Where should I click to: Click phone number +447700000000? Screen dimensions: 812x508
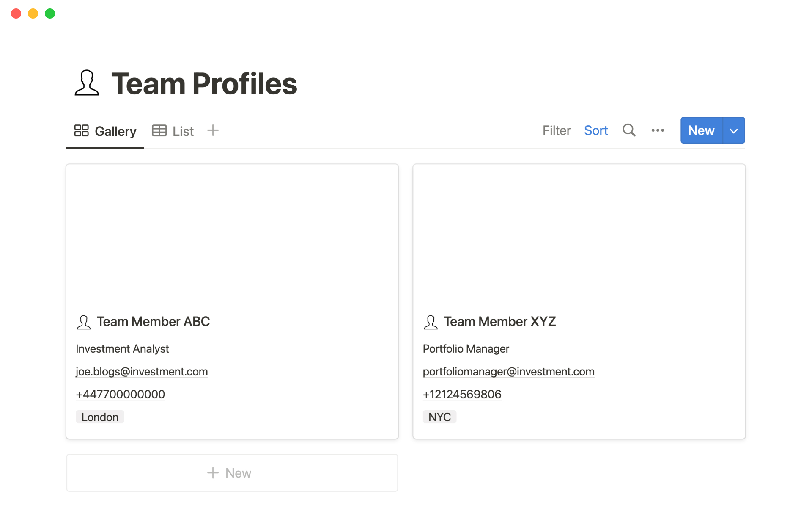(121, 395)
